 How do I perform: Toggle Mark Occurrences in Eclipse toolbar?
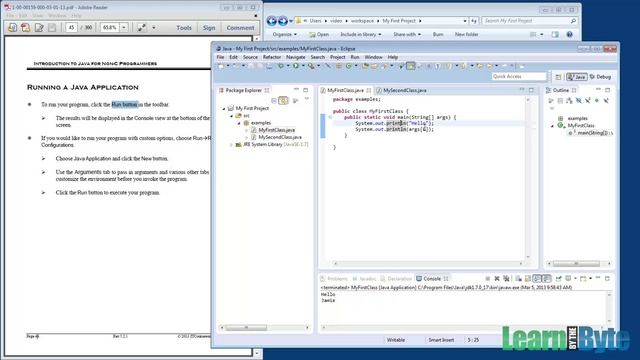411,66
